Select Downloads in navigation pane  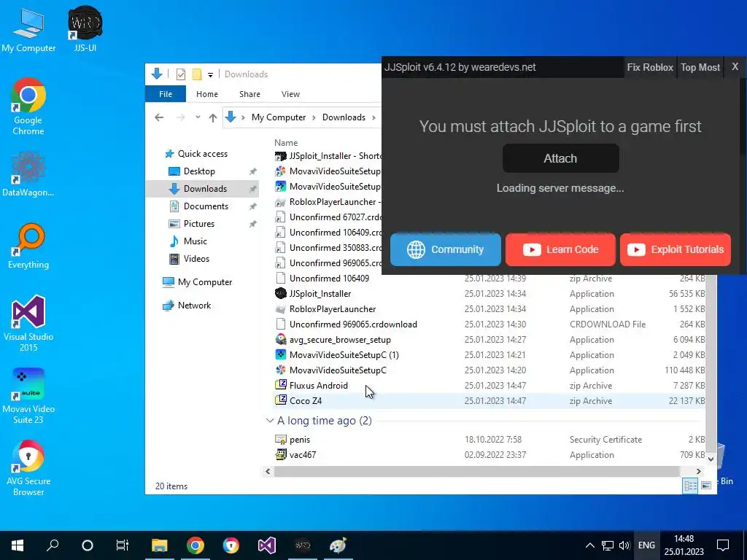coord(205,189)
